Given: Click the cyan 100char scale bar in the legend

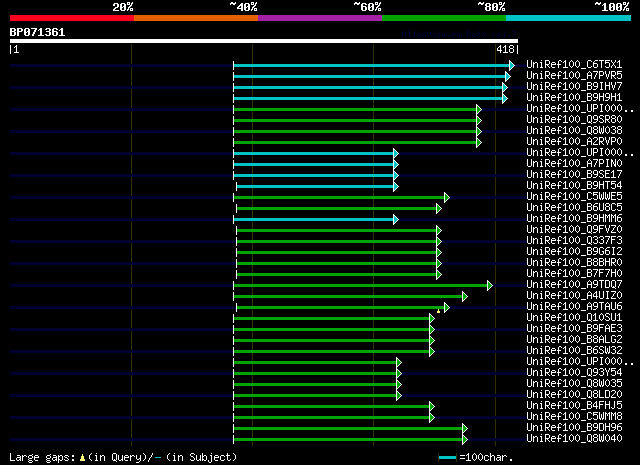Looking at the screenshot, I should point(447,457).
